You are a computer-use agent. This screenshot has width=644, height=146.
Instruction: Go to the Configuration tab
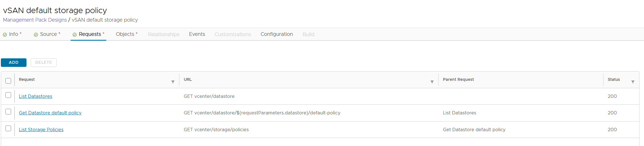(x=277, y=34)
